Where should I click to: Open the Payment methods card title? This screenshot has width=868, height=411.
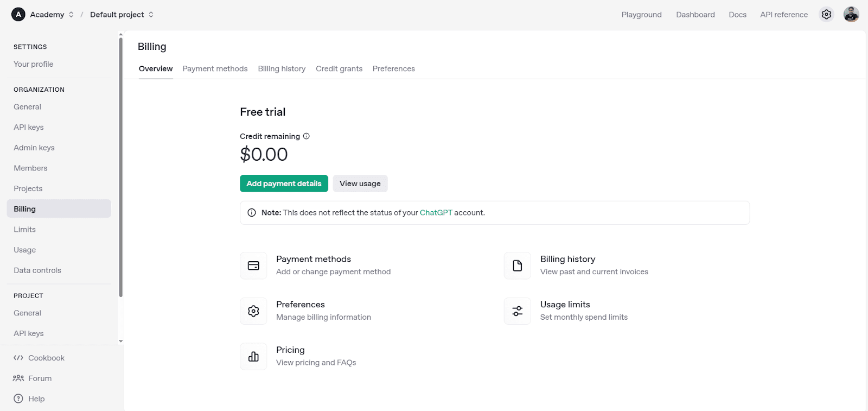pyautogui.click(x=314, y=259)
